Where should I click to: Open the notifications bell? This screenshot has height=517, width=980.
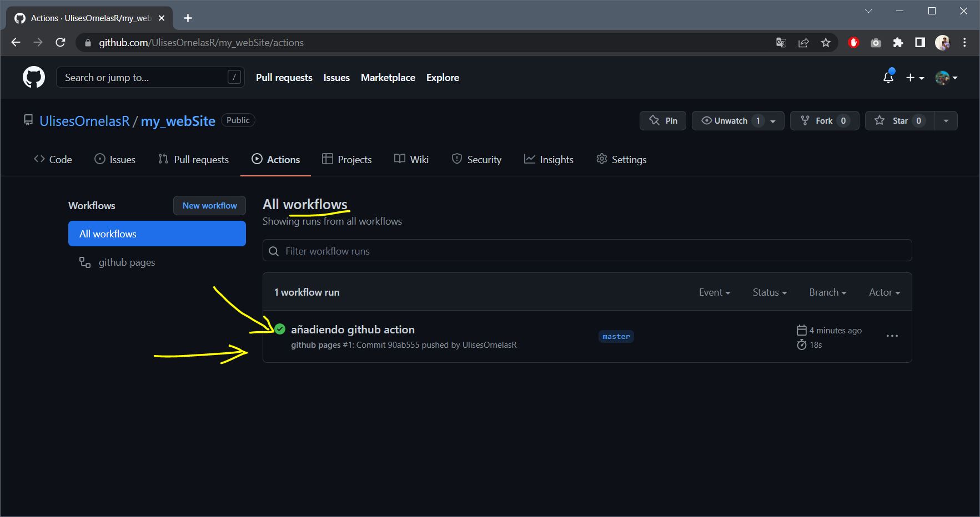[x=888, y=77]
